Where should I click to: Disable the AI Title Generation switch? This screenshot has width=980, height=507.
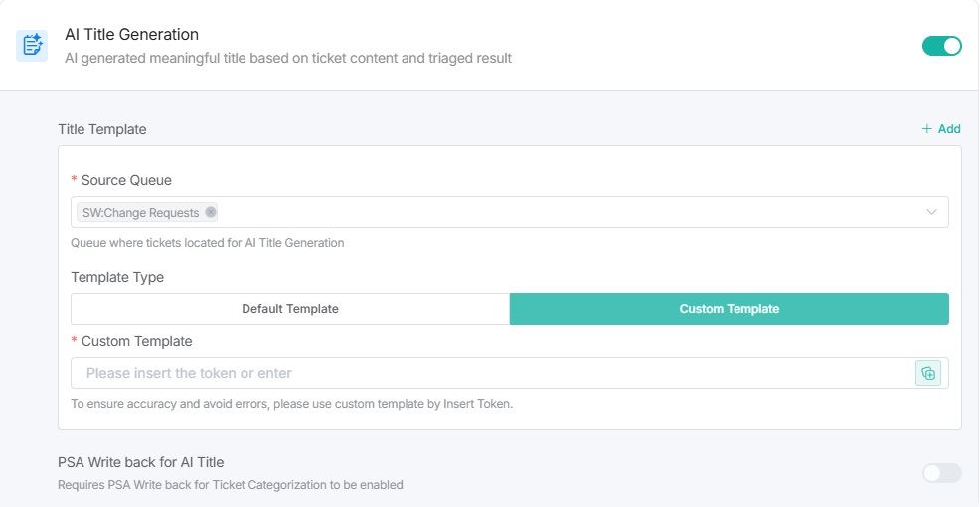coord(941,46)
